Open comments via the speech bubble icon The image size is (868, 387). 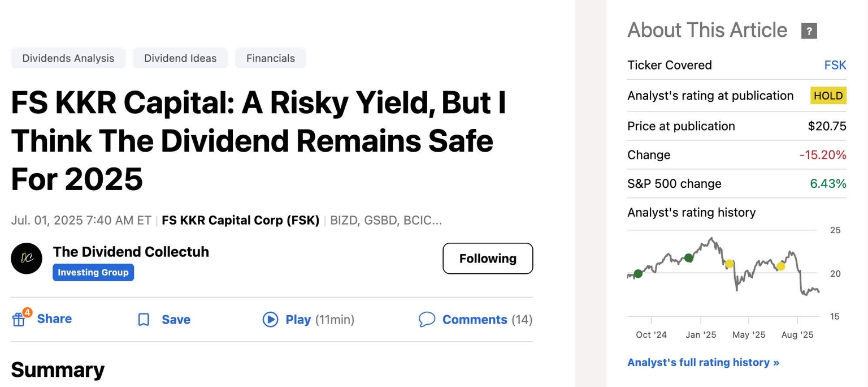(x=427, y=319)
